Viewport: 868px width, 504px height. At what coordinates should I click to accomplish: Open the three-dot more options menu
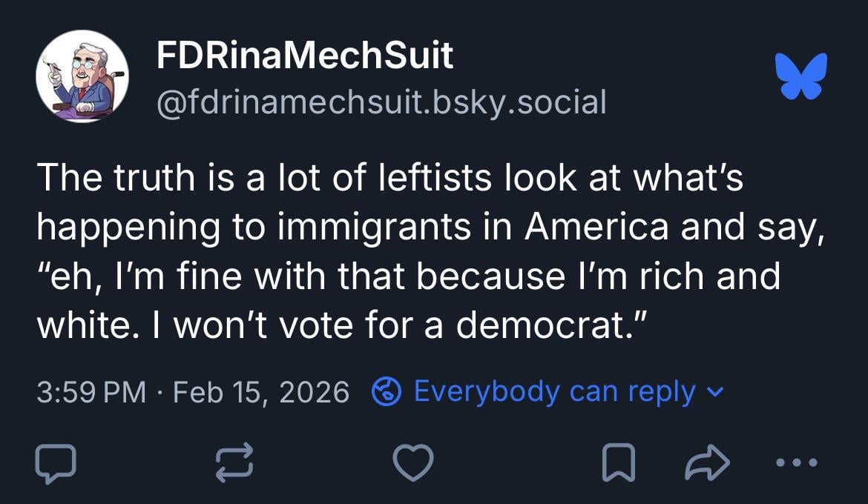pyautogui.click(x=796, y=463)
